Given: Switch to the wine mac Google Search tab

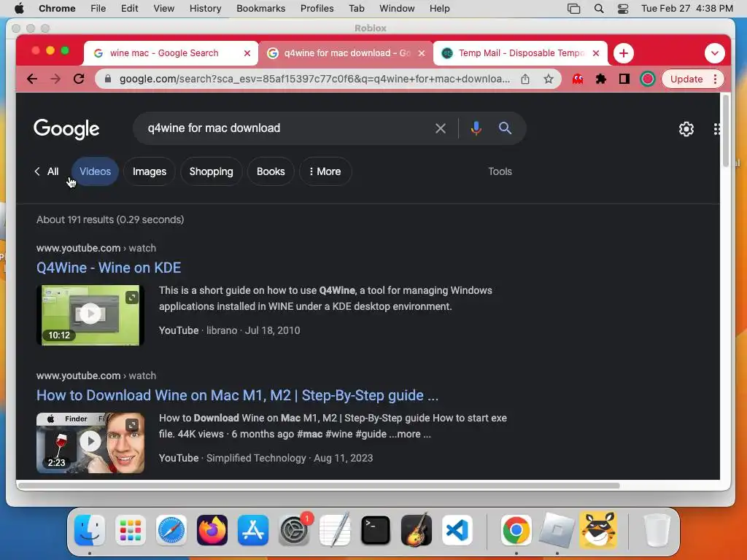Looking at the screenshot, I should click(164, 52).
